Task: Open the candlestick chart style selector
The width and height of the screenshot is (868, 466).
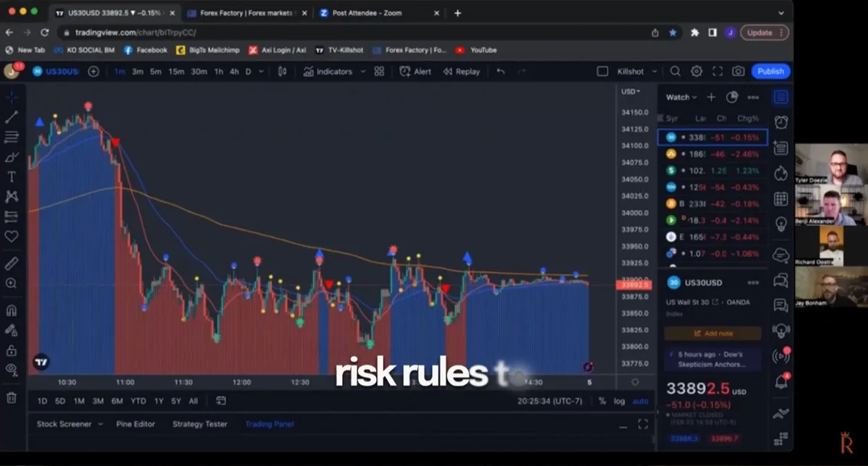Action: click(282, 72)
